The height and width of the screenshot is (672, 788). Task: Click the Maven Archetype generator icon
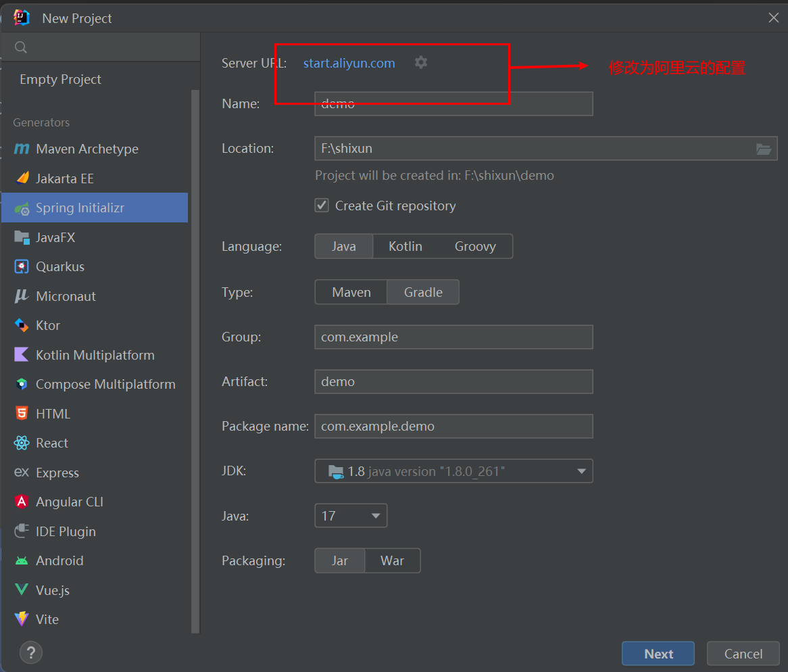(22, 149)
